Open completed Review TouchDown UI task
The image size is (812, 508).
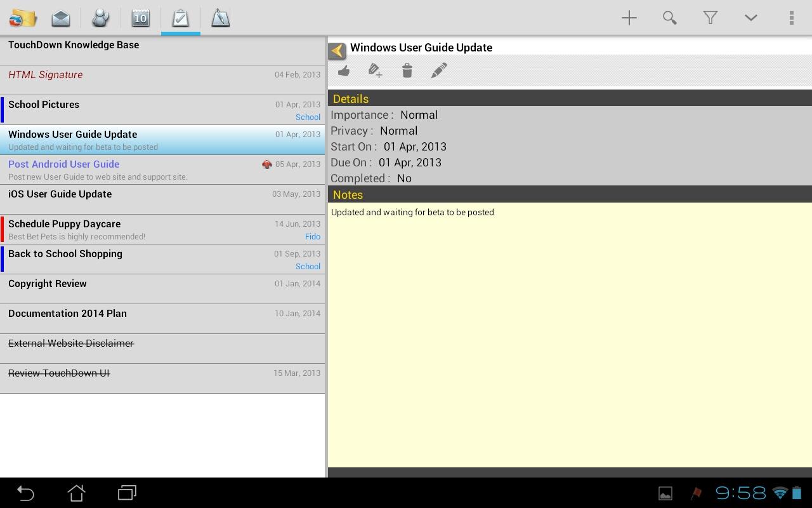162,378
